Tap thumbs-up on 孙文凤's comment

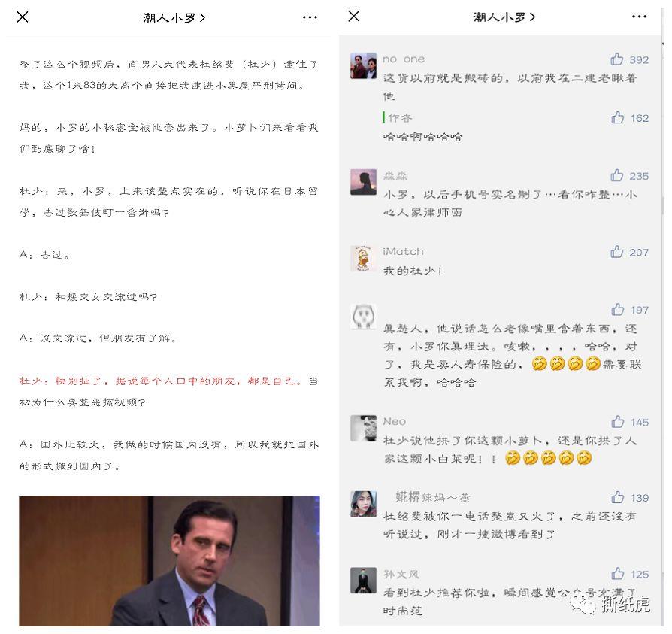[x=618, y=574]
